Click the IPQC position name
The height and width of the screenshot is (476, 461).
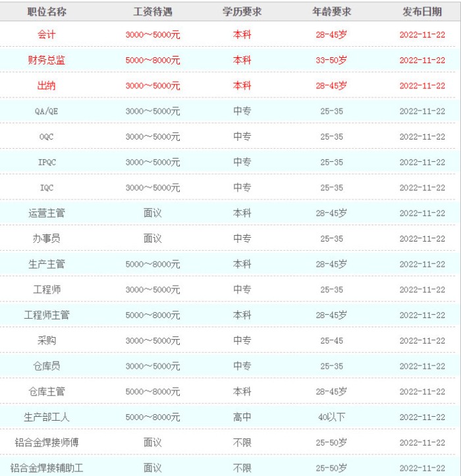[x=47, y=162]
